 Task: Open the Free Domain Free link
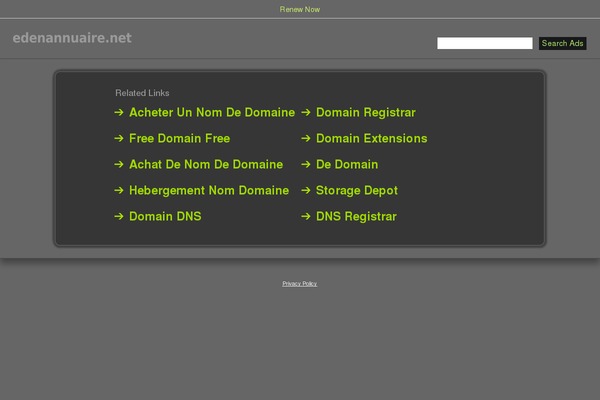point(179,139)
